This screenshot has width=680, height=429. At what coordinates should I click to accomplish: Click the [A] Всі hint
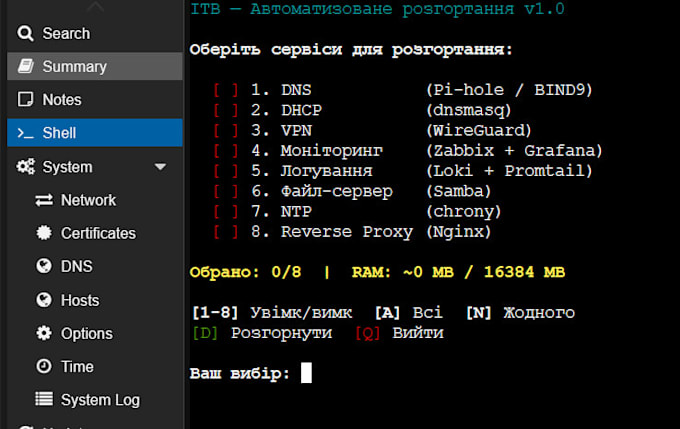409,312
